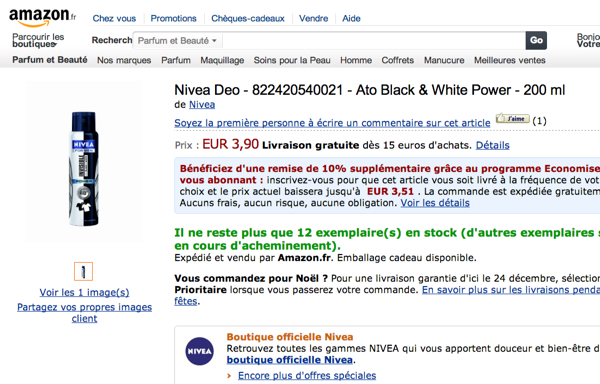This screenshot has height=384, width=600.
Task: Click the J'aime like button
Action: pos(513,119)
